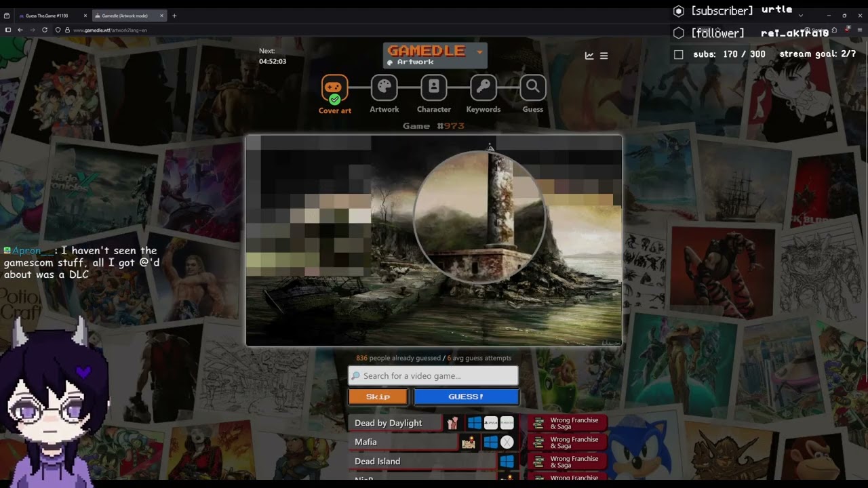Select the Gamedle (Artwork mode) tab
Image resolution: width=868 pixels, height=488 pixels.
(x=128, y=16)
